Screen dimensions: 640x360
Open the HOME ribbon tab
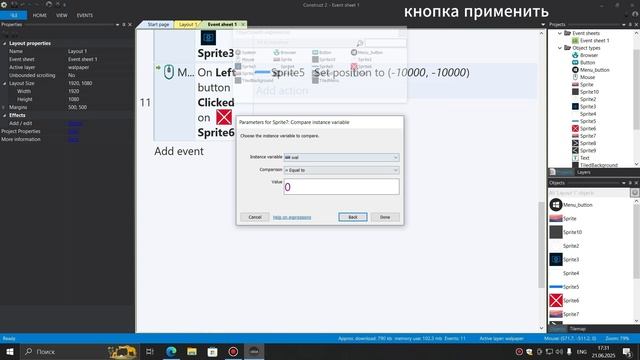40,16
